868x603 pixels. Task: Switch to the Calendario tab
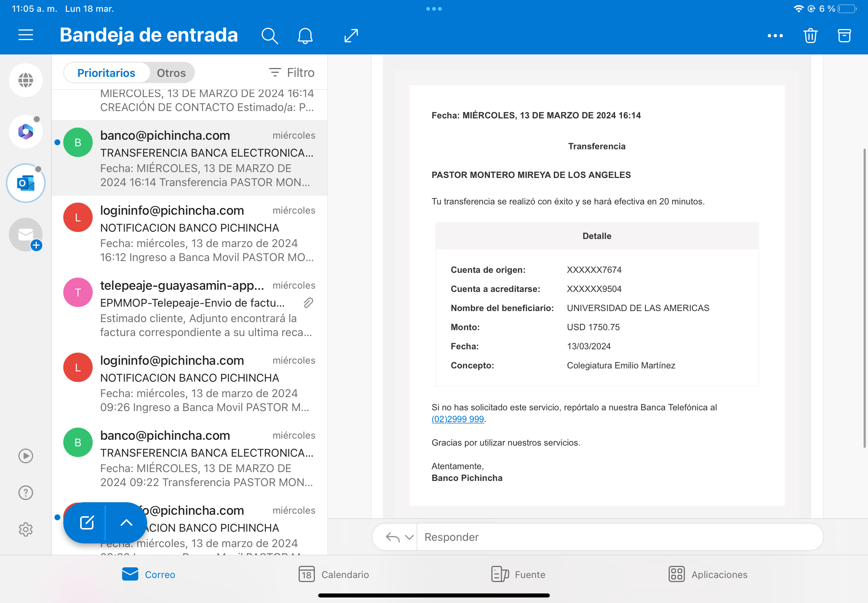(x=334, y=574)
